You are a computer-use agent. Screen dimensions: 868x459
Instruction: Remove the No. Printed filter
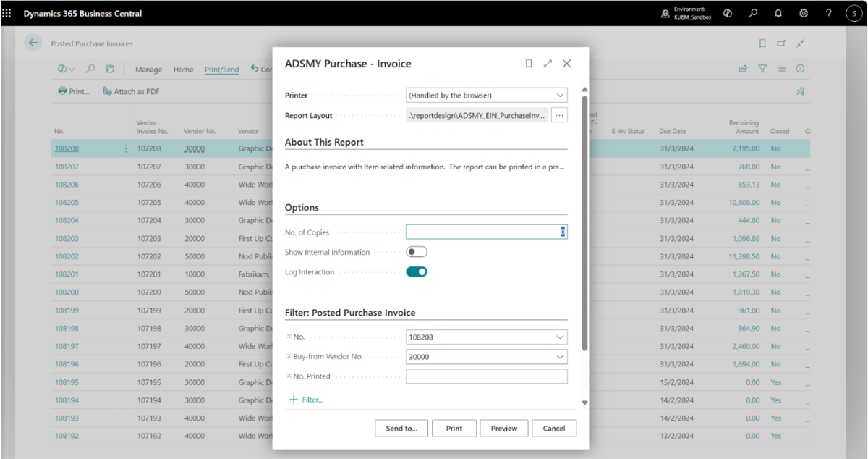point(289,376)
